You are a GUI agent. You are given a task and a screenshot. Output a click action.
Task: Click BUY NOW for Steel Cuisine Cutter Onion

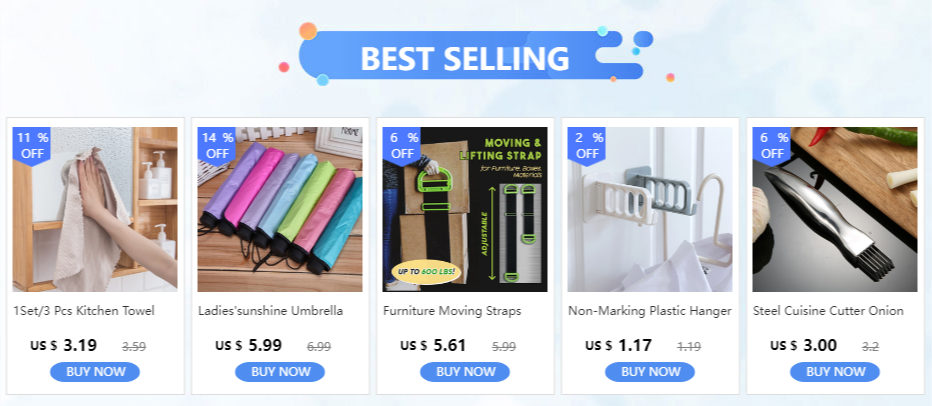[835, 372]
